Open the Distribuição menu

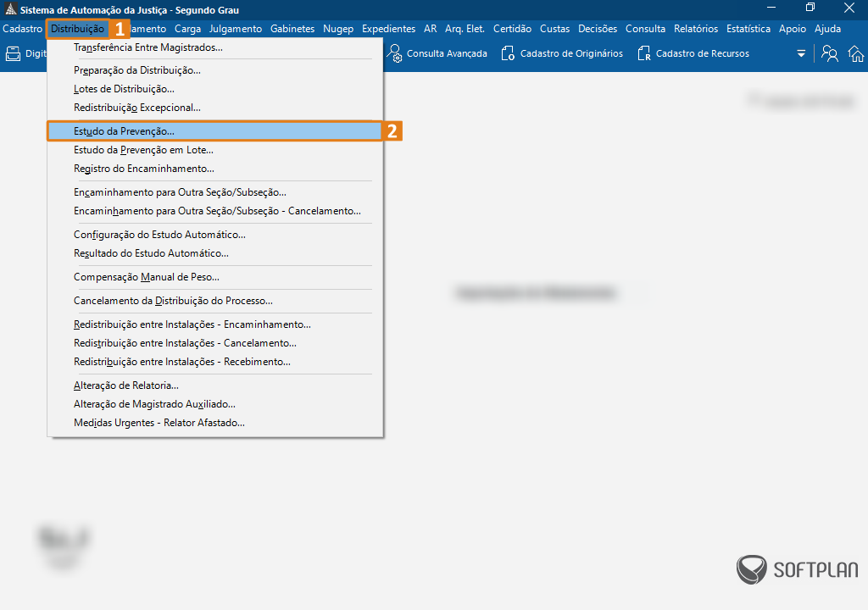point(77,29)
